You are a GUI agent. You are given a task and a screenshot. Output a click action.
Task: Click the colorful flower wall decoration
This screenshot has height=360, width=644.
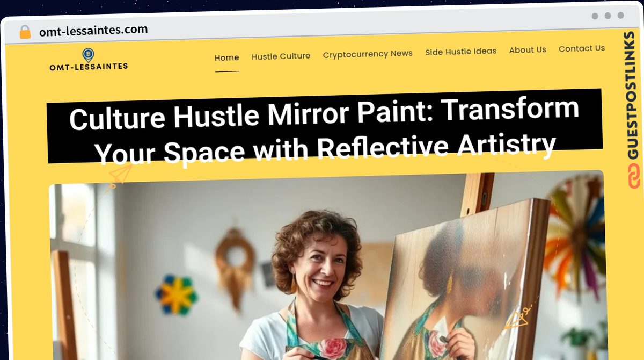(176, 295)
